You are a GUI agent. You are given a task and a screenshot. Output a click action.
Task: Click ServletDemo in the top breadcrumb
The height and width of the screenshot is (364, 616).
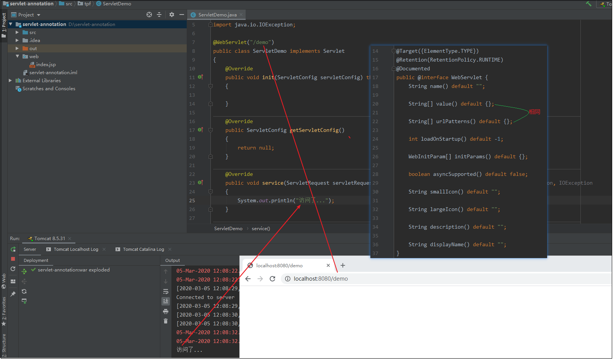pos(117,4)
